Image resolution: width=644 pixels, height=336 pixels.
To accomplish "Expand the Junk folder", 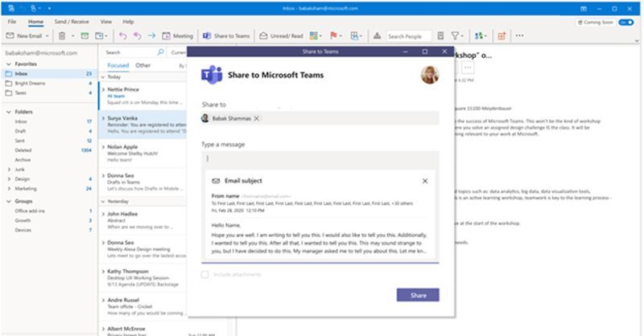I will [x=9, y=170].
